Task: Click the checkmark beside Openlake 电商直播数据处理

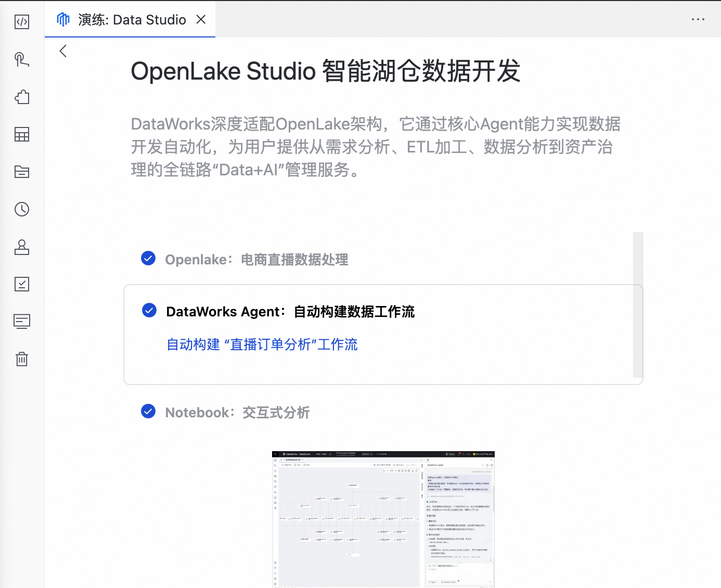Action: coord(148,258)
